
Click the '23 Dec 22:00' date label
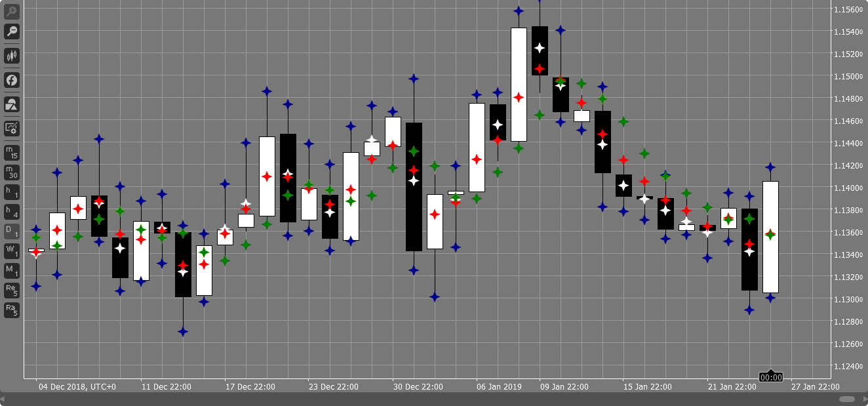click(x=334, y=387)
